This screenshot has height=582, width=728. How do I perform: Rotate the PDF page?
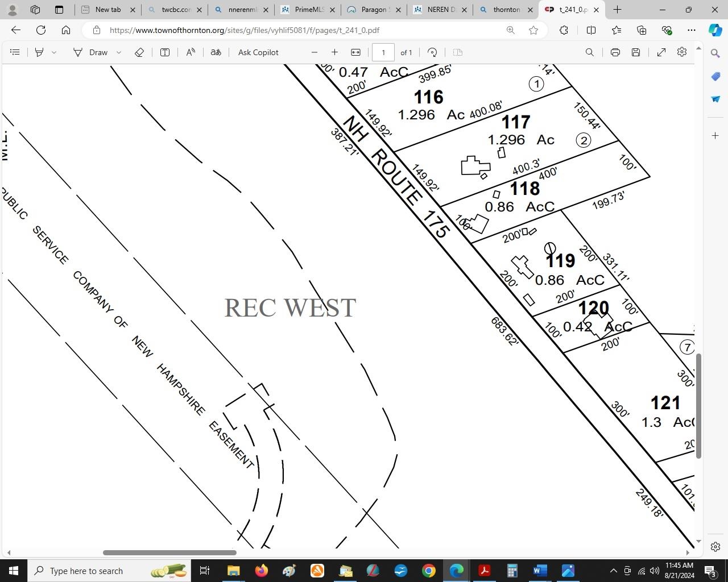coord(432,52)
